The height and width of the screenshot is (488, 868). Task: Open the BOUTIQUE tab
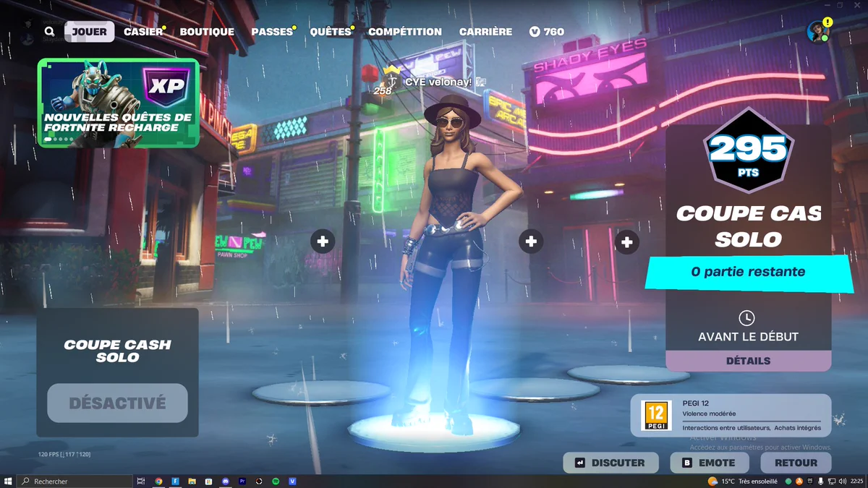click(x=207, y=32)
